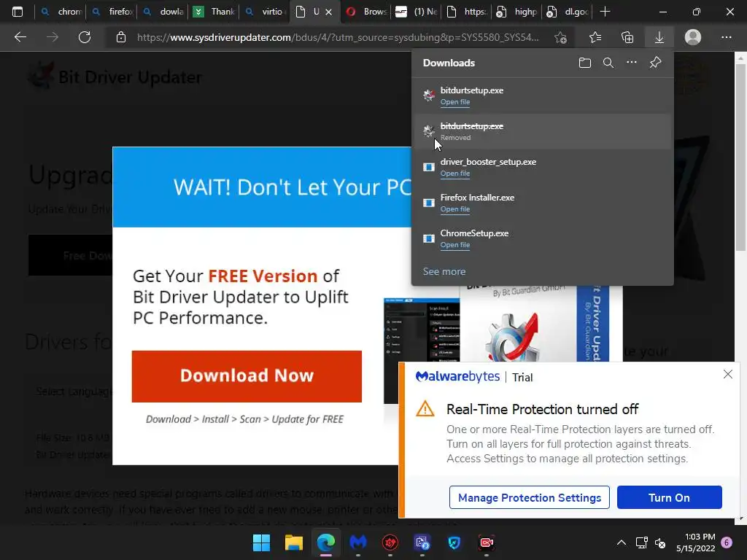Switch to the Opera 'Brows' tab
Screen dimensions: 747x560
coord(367,12)
